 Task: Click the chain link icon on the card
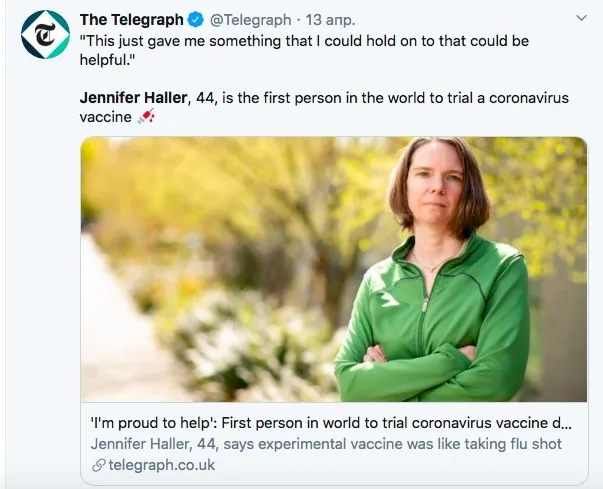tap(98, 465)
